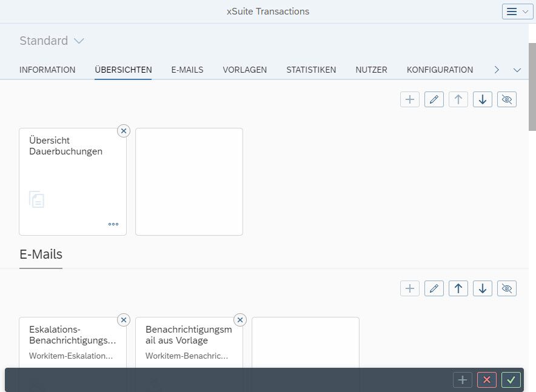Screen dimensions: 536x392
Task: Click the add plus icon in the bottom bar
Action: pos(463,380)
